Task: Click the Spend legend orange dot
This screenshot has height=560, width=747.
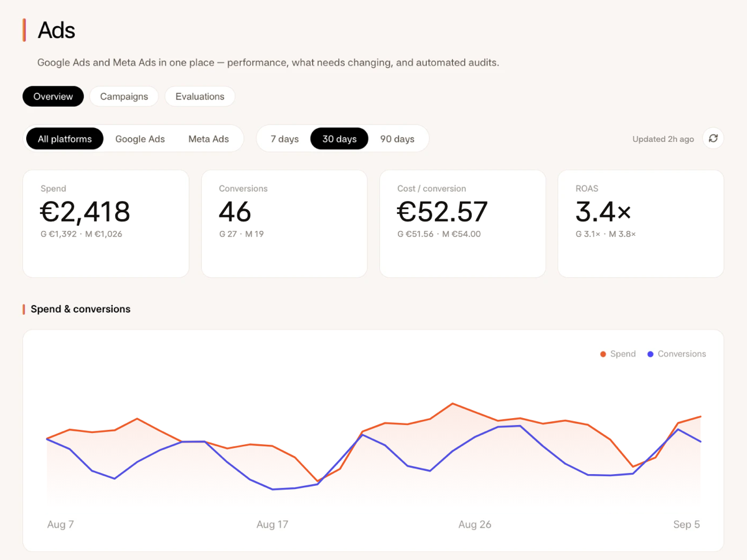Action: pyautogui.click(x=603, y=354)
